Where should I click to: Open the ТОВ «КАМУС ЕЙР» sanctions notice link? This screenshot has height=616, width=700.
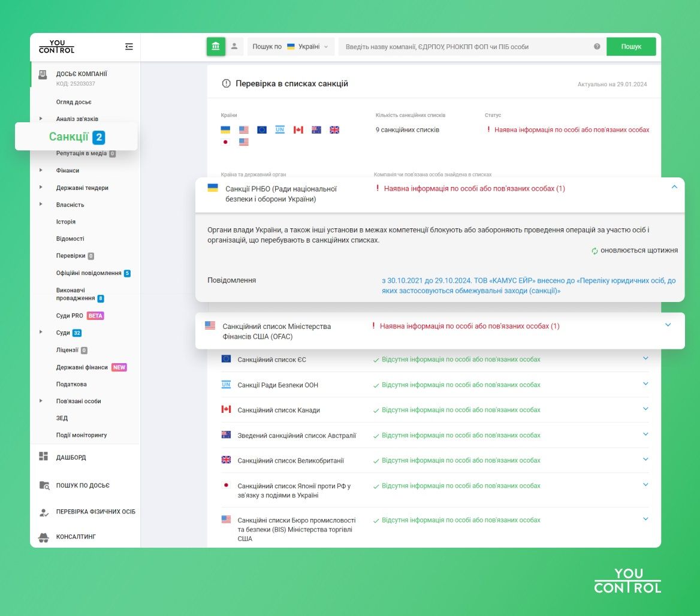click(527, 285)
